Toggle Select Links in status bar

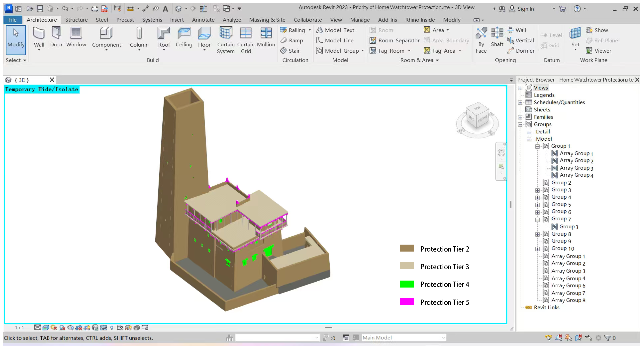click(x=549, y=338)
